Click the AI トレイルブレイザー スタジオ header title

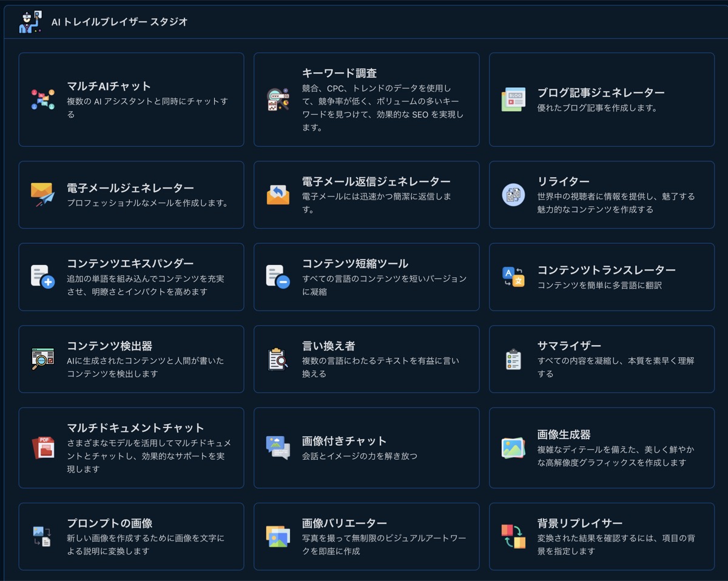[x=120, y=22]
